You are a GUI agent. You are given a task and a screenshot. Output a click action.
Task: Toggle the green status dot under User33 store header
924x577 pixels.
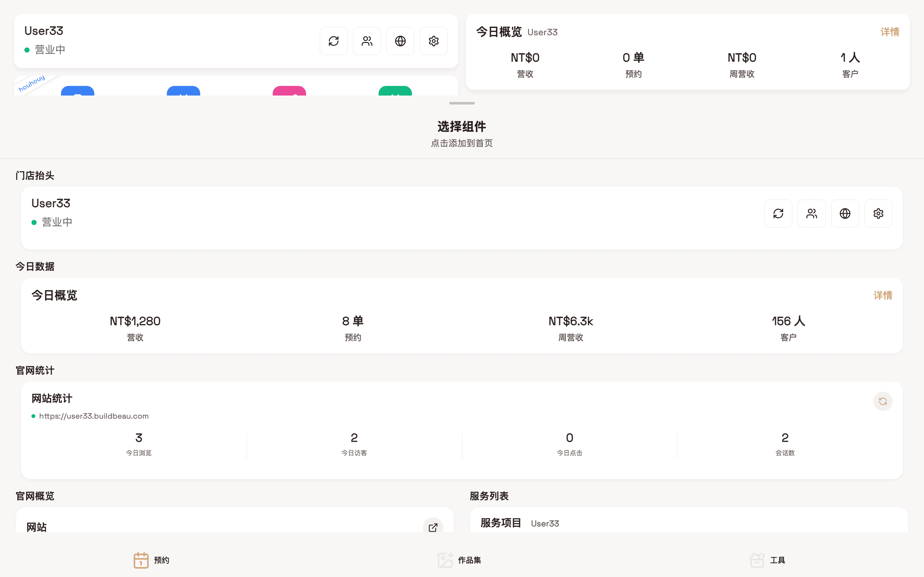[34, 222]
